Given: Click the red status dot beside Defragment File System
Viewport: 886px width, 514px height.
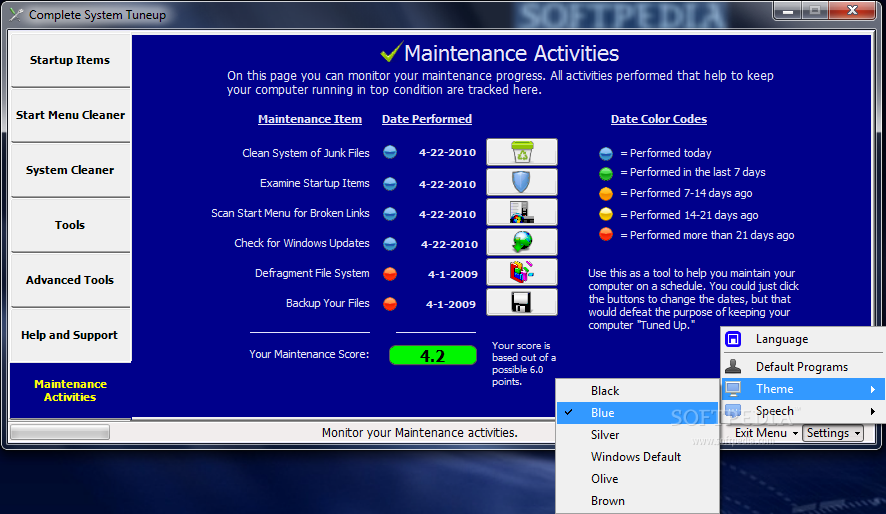Looking at the screenshot, I should click(x=390, y=274).
